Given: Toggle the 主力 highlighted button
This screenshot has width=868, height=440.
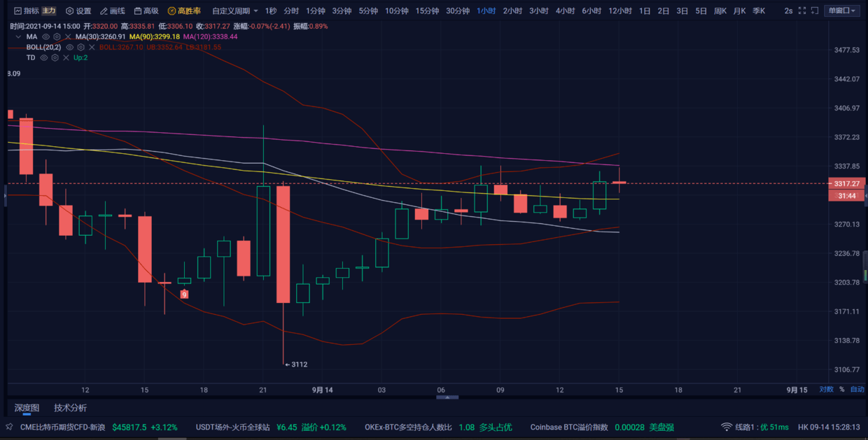Looking at the screenshot, I should pos(48,11).
